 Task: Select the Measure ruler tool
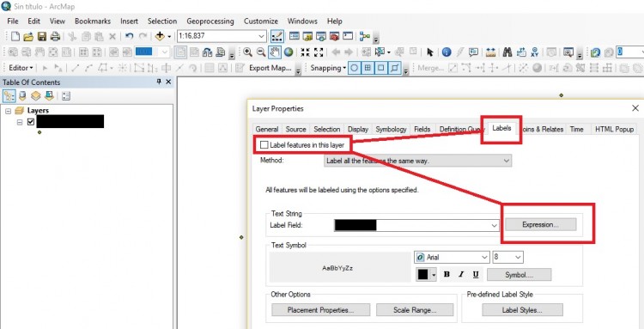(x=490, y=52)
